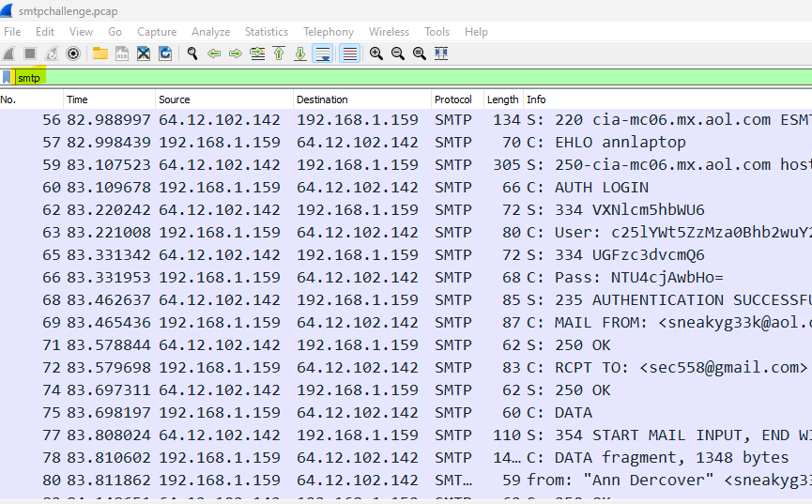Click the capture options gear icon
Viewport: 812px width, 504px height.
coord(72,53)
